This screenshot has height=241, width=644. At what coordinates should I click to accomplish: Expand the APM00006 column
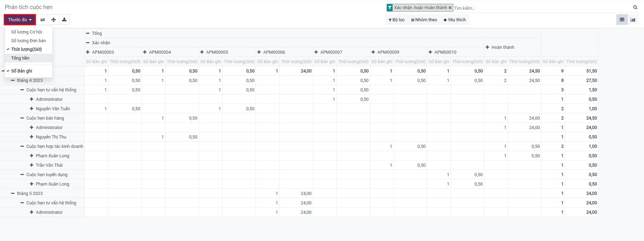tap(271, 52)
